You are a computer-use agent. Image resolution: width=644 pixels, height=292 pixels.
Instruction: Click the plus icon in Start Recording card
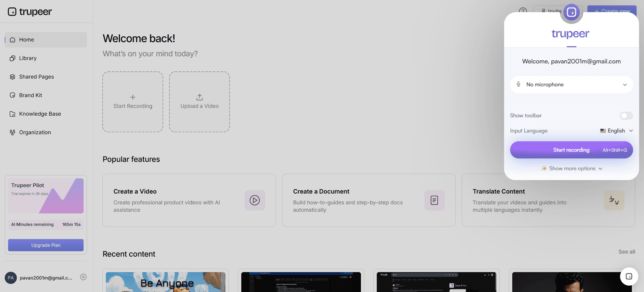click(x=133, y=97)
